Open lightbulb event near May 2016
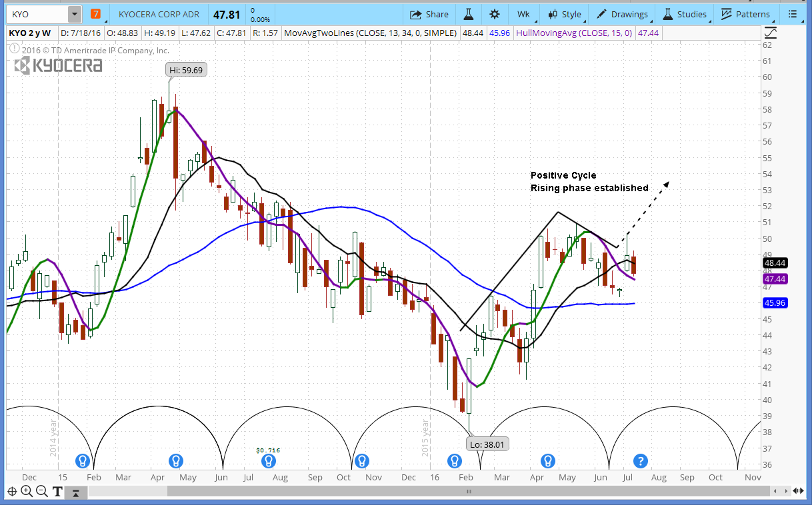This screenshot has width=812, height=505. point(547,460)
